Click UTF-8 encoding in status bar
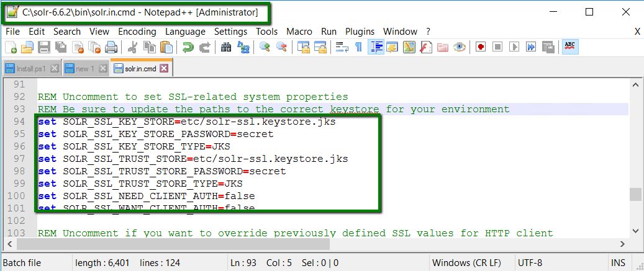Image resolution: width=644 pixels, height=271 pixels. pyautogui.click(x=530, y=263)
